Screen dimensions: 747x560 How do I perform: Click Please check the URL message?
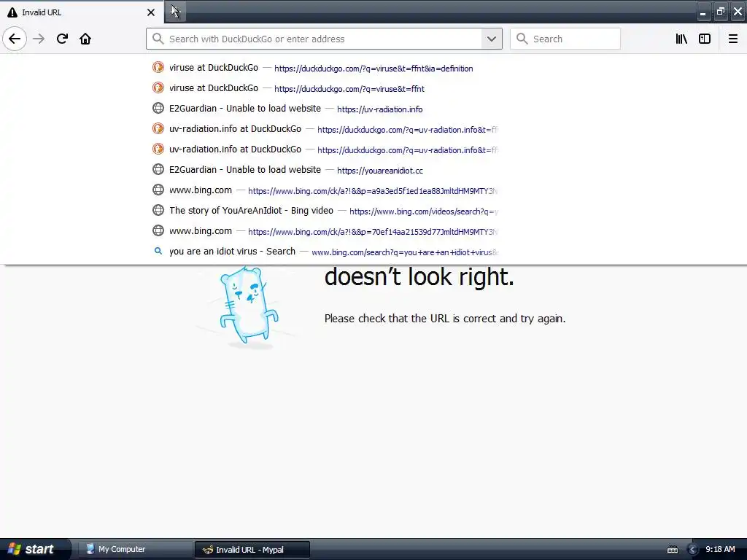pos(445,319)
